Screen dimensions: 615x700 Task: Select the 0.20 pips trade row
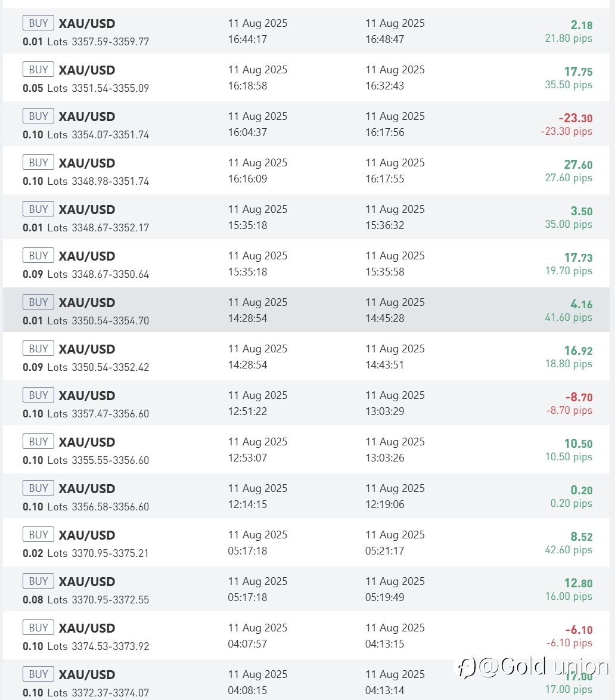click(x=306, y=496)
